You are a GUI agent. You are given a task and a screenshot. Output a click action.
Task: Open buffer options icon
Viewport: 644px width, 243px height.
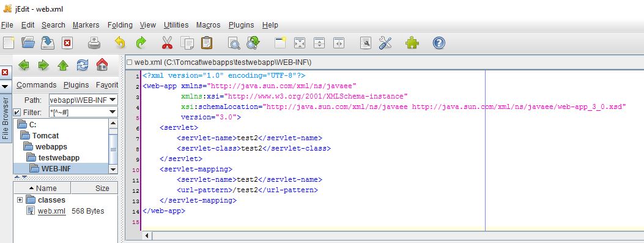tap(366, 43)
